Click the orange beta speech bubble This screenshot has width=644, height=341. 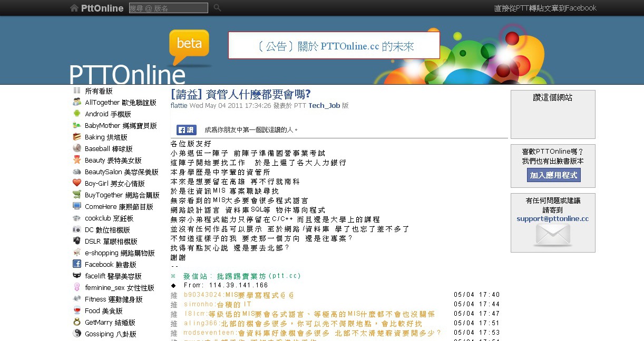(x=189, y=47)
